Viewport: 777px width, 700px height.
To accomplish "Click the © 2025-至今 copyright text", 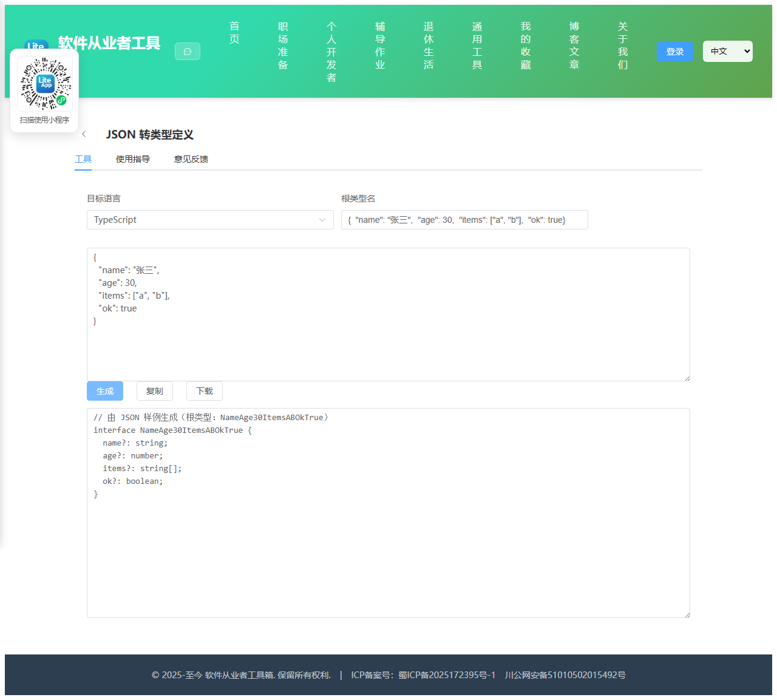I will coord(241,675).
